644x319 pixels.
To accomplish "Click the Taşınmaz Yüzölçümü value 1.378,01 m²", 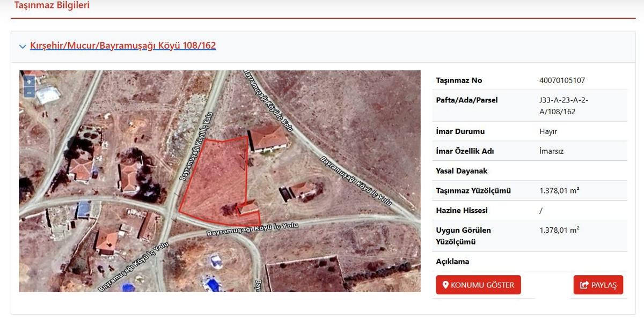I will tap(559, 190).
